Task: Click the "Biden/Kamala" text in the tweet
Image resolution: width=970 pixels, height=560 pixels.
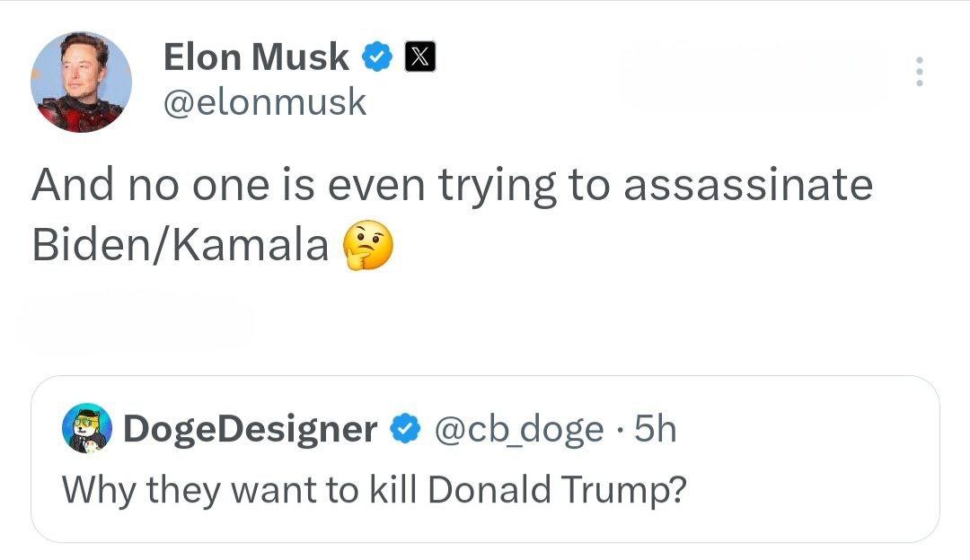Action: coord(180,246)
